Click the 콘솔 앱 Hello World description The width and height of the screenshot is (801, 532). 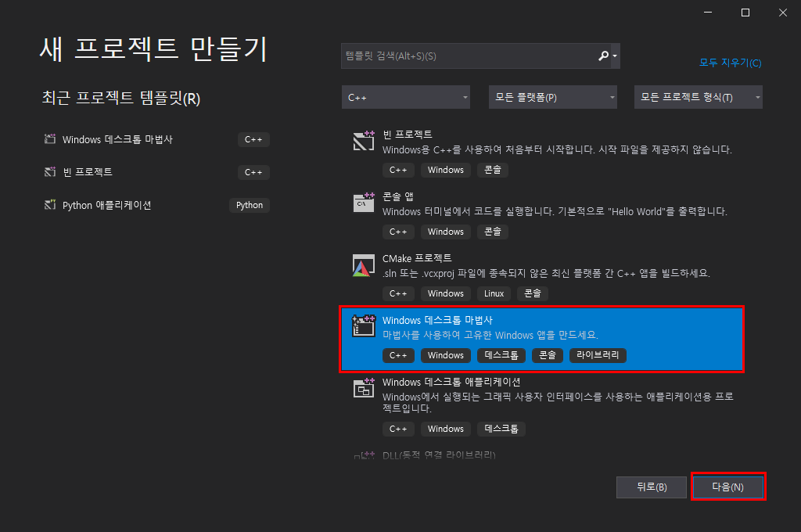555,211
